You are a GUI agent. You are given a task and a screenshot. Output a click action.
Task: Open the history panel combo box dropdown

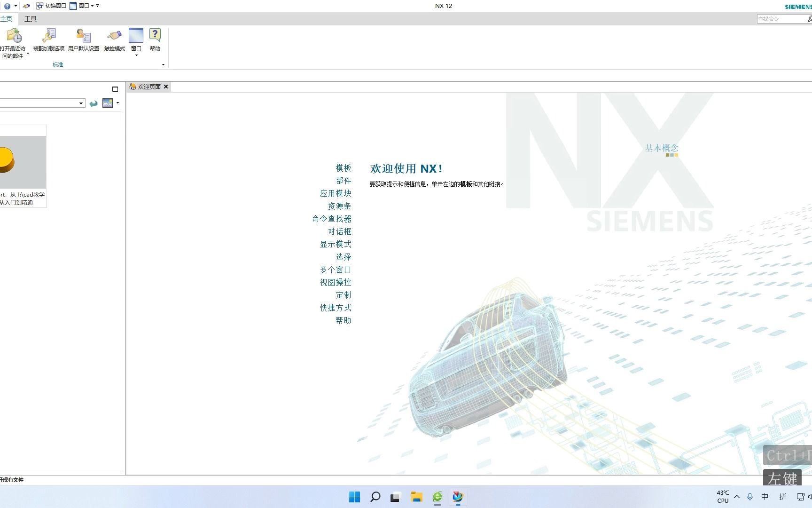[81, 103]
